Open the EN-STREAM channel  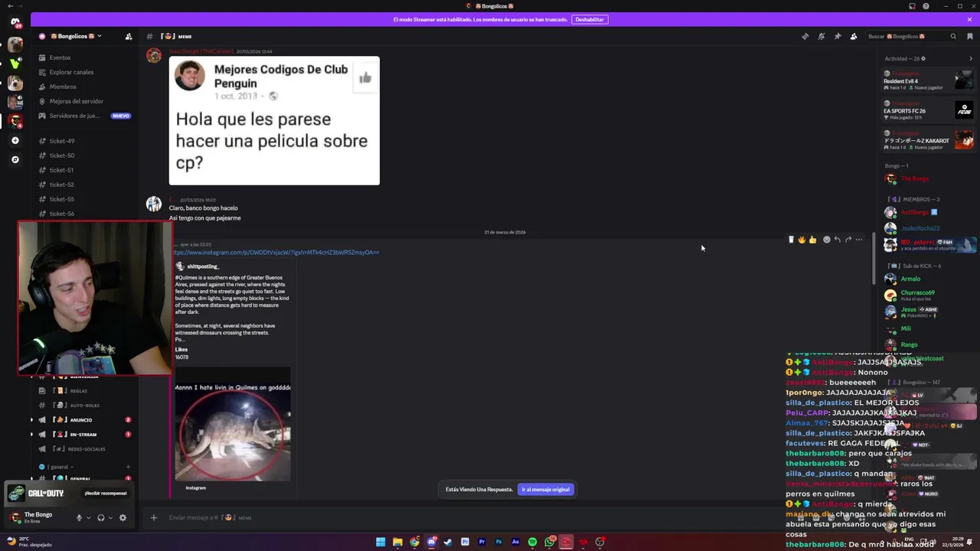click(83, 434)
